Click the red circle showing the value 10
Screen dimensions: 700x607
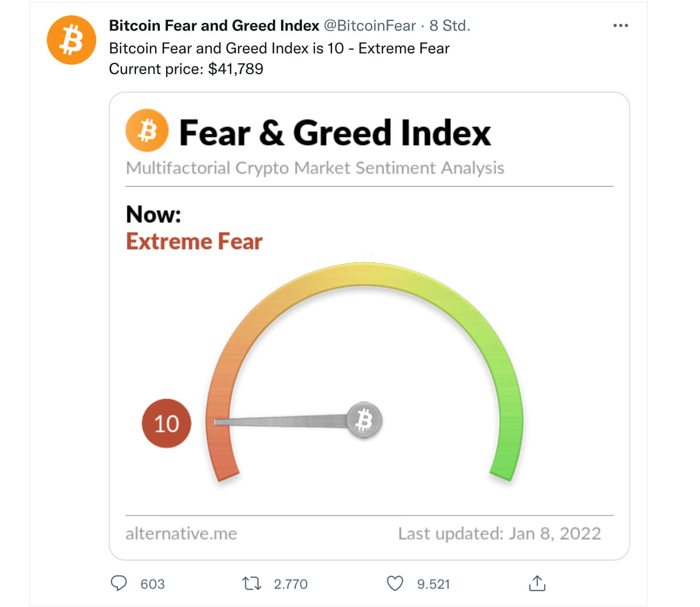coord(167,423)
